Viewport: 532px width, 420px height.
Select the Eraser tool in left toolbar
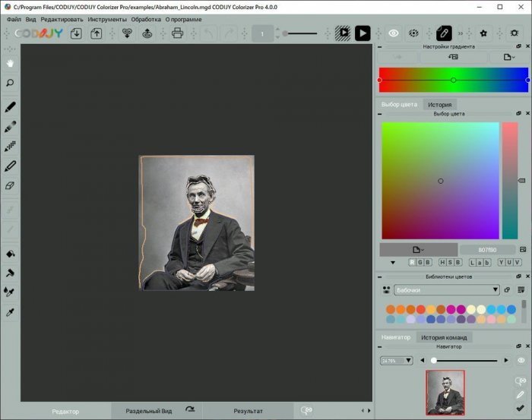(11, 185)
